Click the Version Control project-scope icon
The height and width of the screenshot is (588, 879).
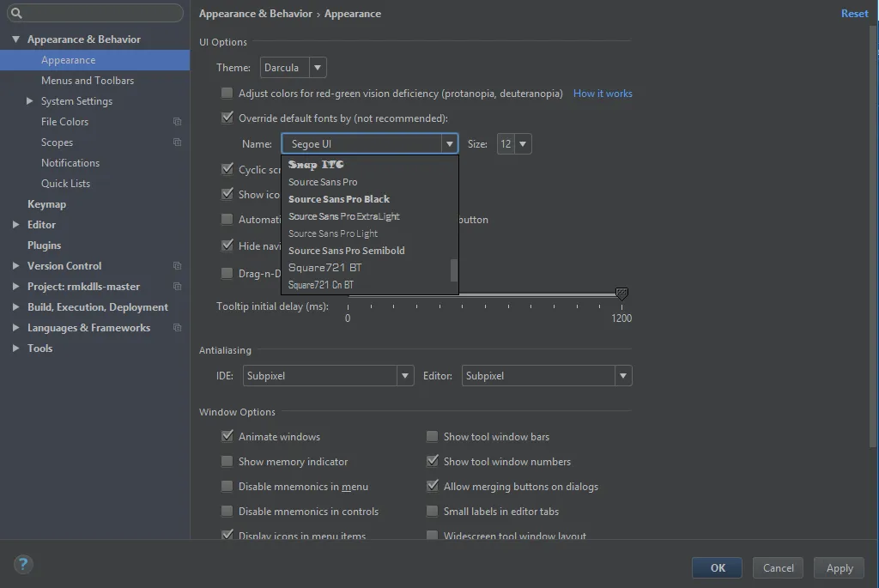click(x=178, y=266)
